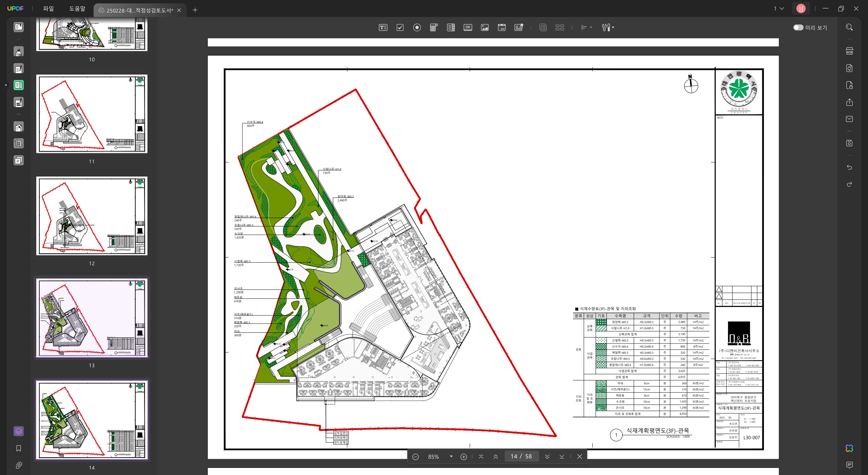Open the Edit PDF tool in sidebar
This screenshot has width=868, height=475.
coord(19,69)
